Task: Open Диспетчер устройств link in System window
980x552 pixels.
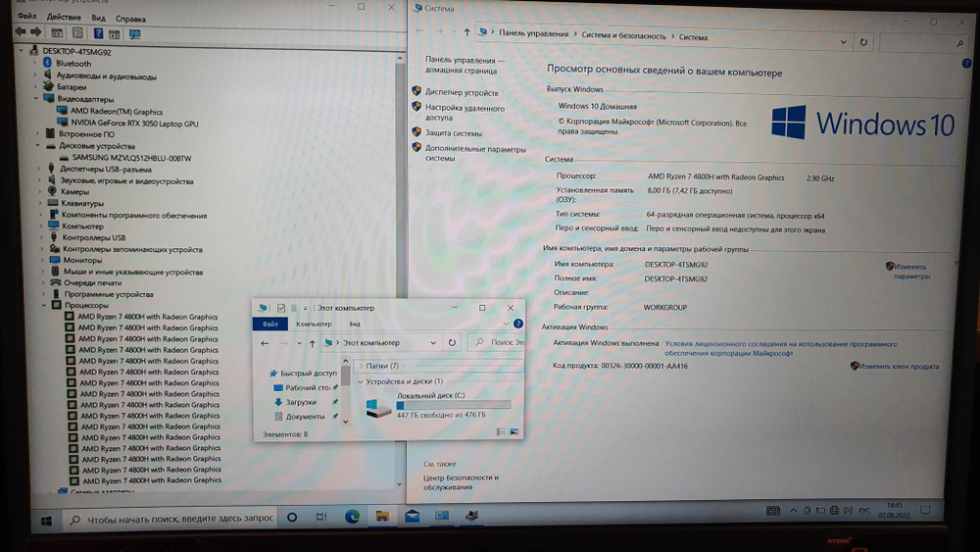Action: click(462, 92)
